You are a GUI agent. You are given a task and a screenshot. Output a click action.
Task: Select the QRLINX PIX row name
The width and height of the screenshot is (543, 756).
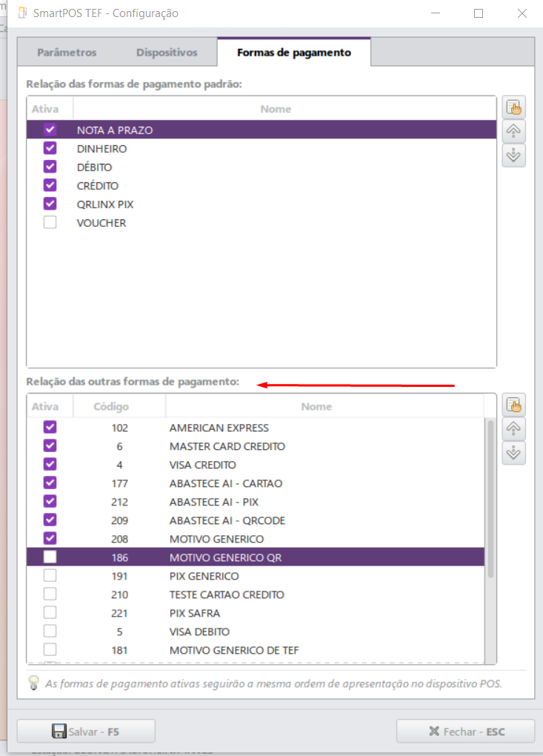click(x=105, y=205)
